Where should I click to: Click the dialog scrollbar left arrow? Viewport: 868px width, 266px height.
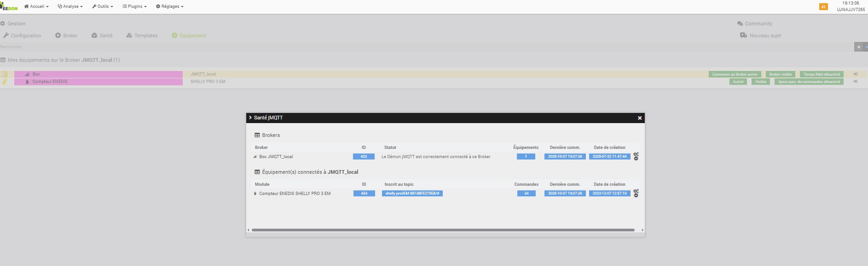[249, 230]
